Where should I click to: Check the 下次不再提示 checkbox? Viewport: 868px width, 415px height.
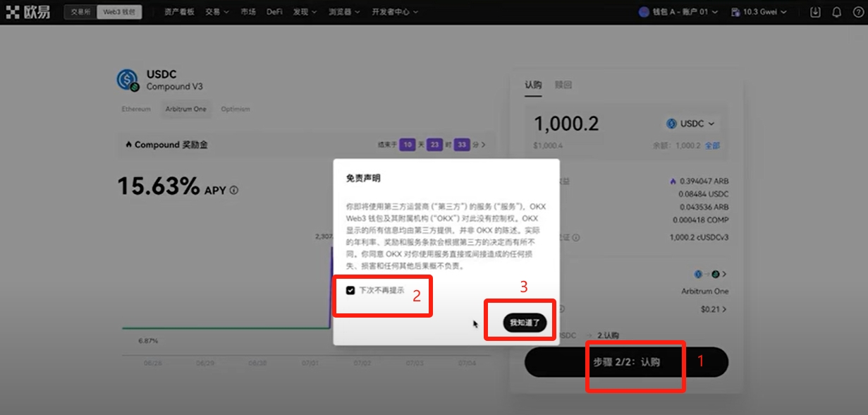click(350, 290)
